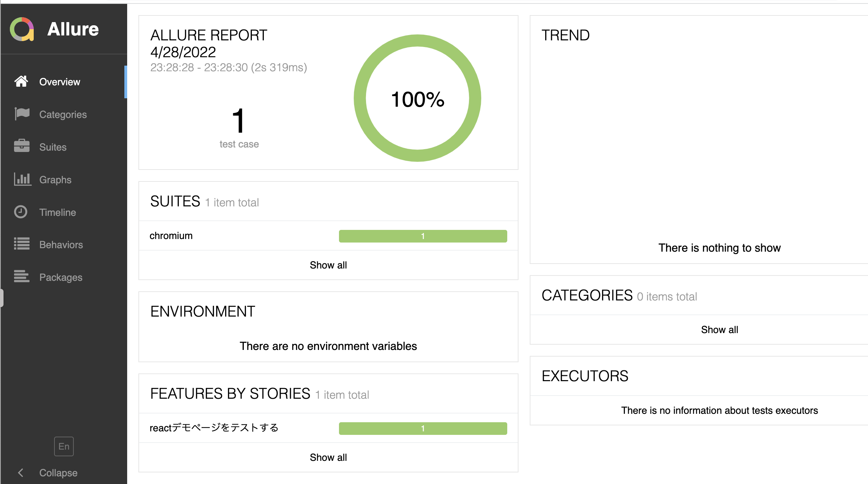Show all Features by Stories items
Screen dimensions: 868x484
[x=328, y=458]
